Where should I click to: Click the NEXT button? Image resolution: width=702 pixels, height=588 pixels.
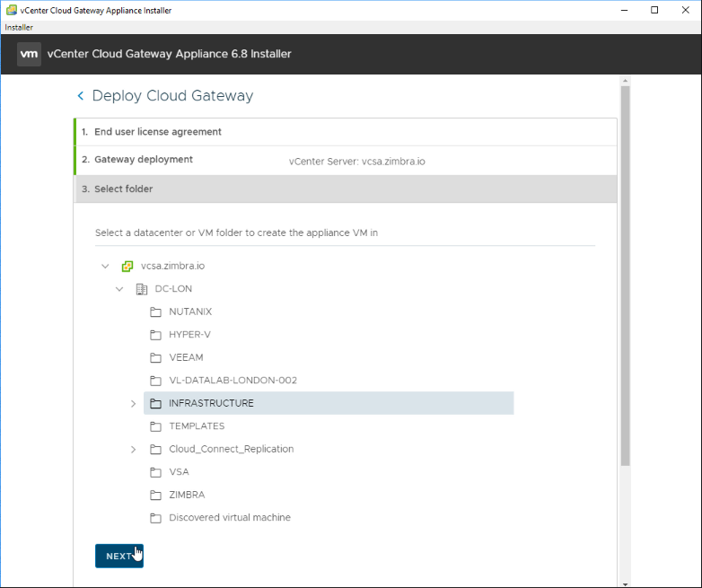click(119, 556)
